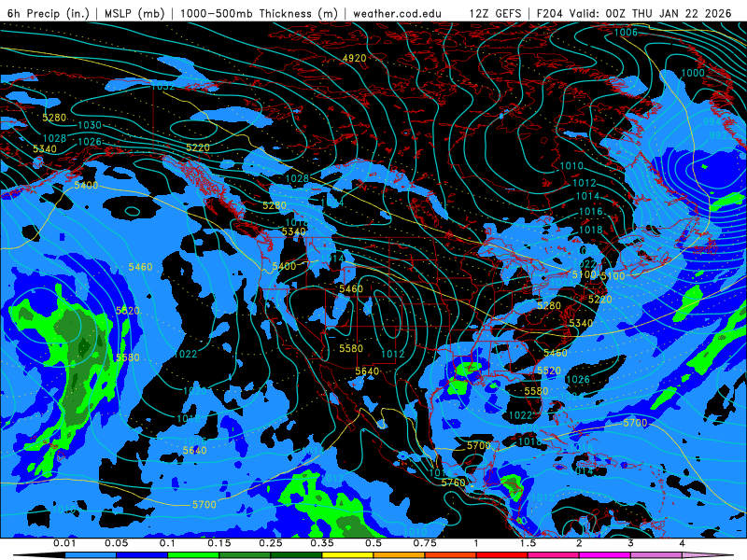747x560 pixels.
Task: Click the 0.05 legend value
Action: click(116, 543)
